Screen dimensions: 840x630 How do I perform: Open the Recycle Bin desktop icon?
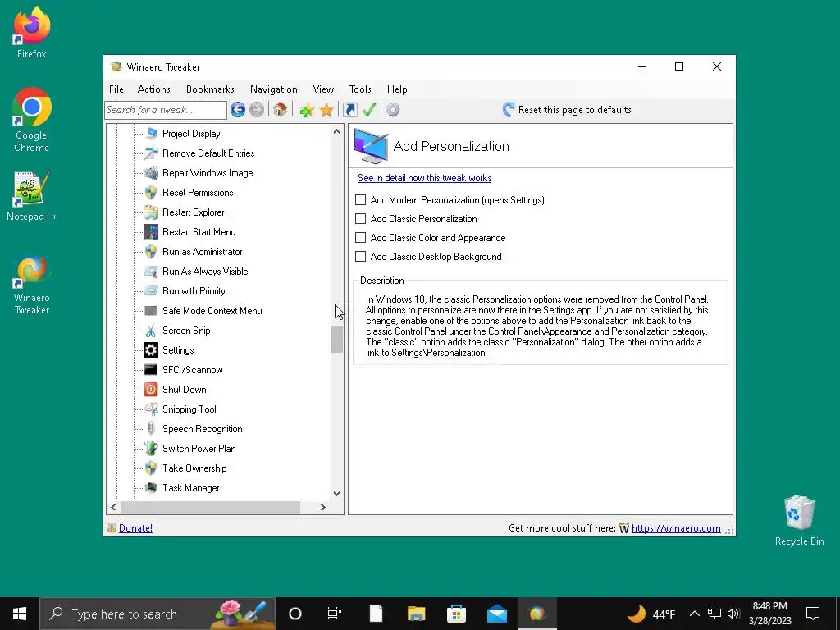tap(799, 520)
